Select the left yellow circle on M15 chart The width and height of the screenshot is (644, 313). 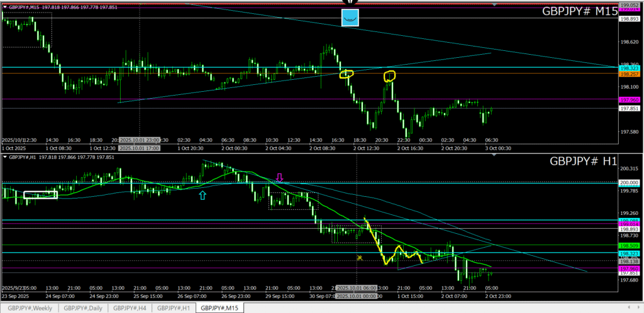point(347,74)
